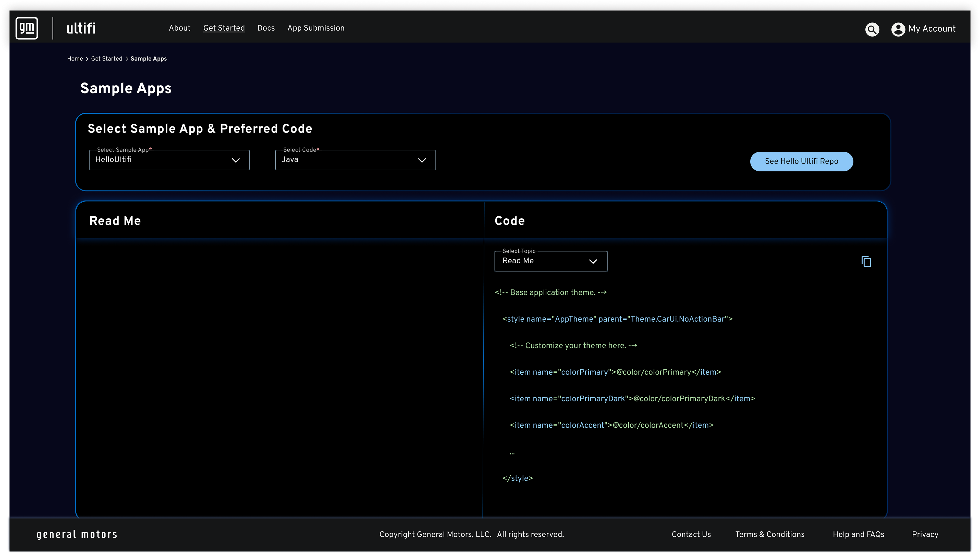
Task: Click the Read Me panel heading
Action: [115, 221]
